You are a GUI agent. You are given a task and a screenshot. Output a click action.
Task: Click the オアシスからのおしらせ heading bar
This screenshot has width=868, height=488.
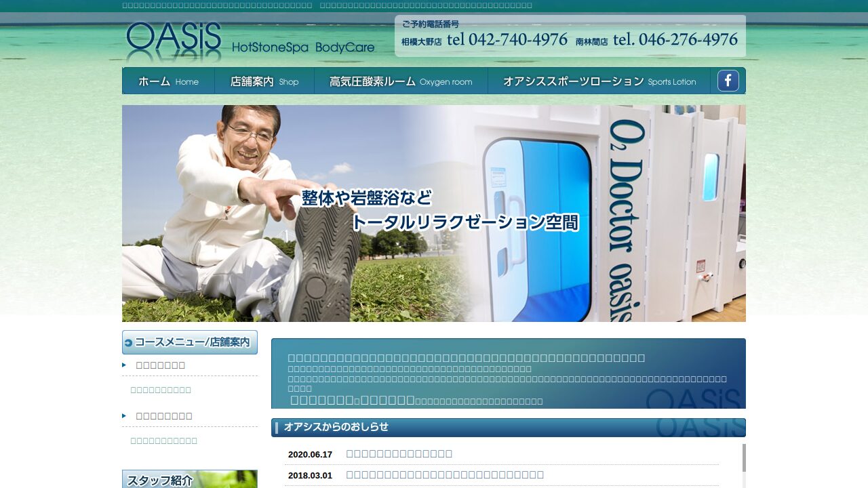[x=508, y=428]
